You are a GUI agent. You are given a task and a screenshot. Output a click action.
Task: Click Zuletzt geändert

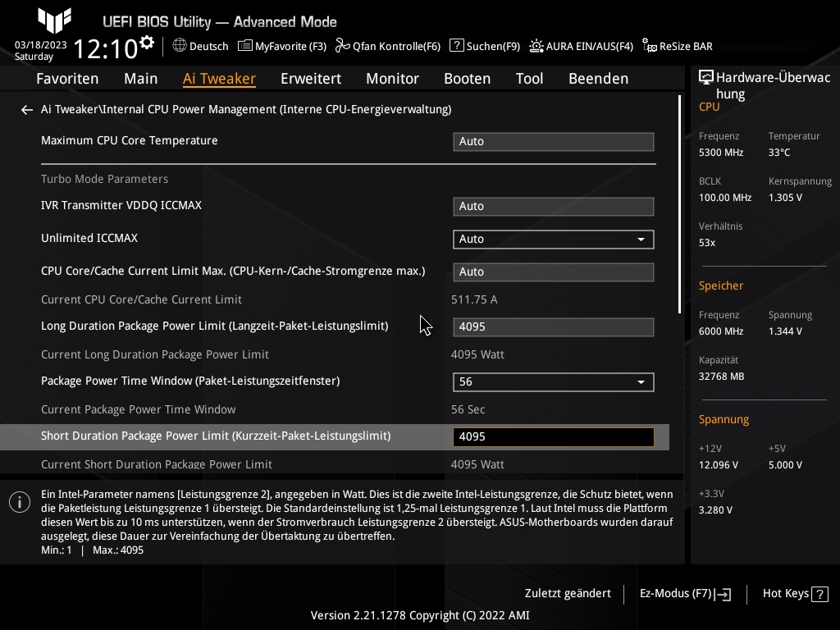coord(568,594)
